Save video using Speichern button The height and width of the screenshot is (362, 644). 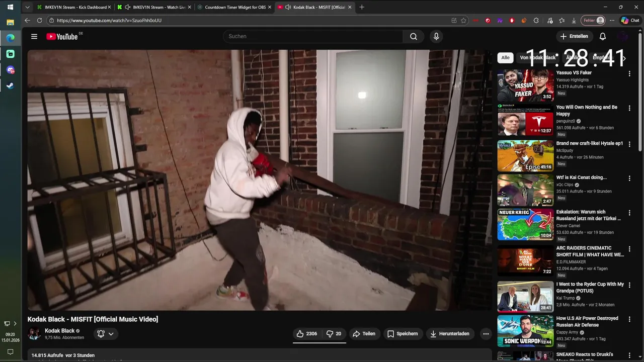pyautogui.click(x=403, y=333)
